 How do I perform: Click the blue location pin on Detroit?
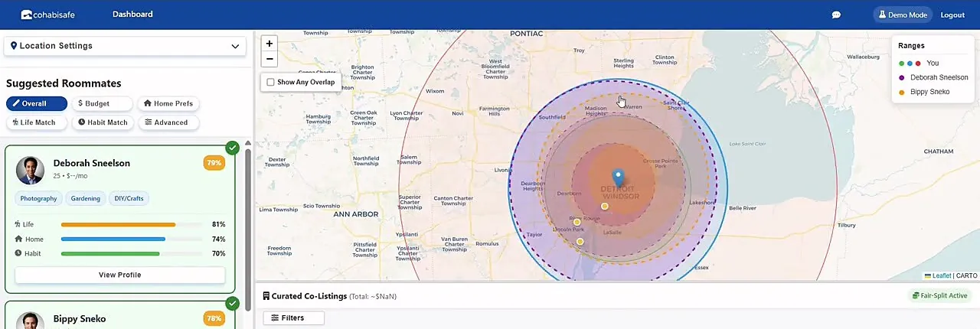[x=619, y=178]
